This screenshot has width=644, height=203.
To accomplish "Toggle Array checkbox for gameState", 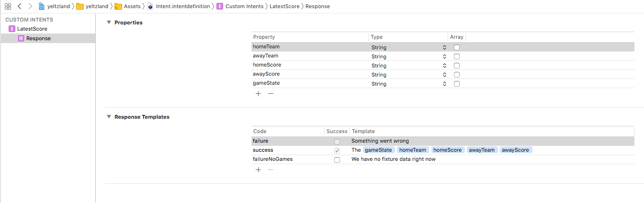I will pyautogui.click(x=457, y=84).
